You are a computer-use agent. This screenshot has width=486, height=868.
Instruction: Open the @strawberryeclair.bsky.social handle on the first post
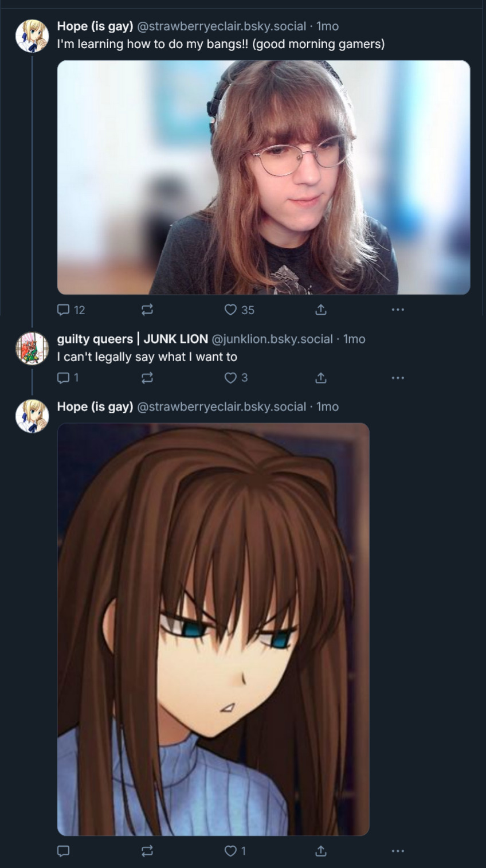tap(222, 26)
